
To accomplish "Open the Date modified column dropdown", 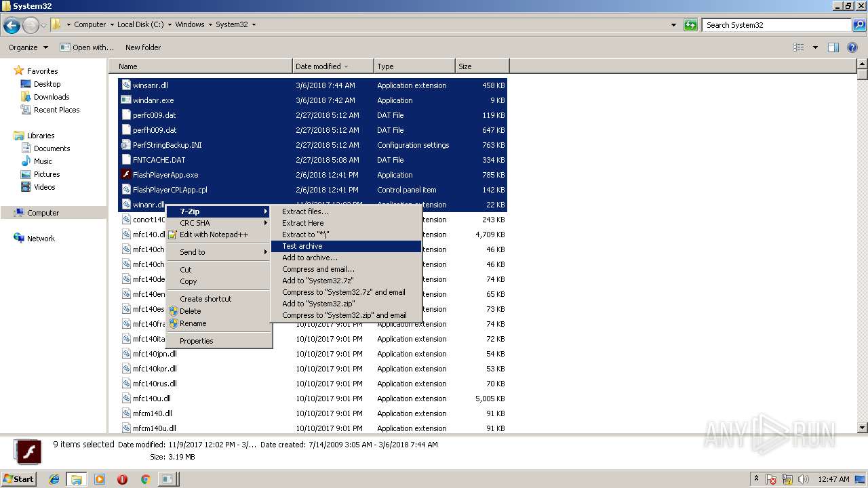I will tap(346, 66).
